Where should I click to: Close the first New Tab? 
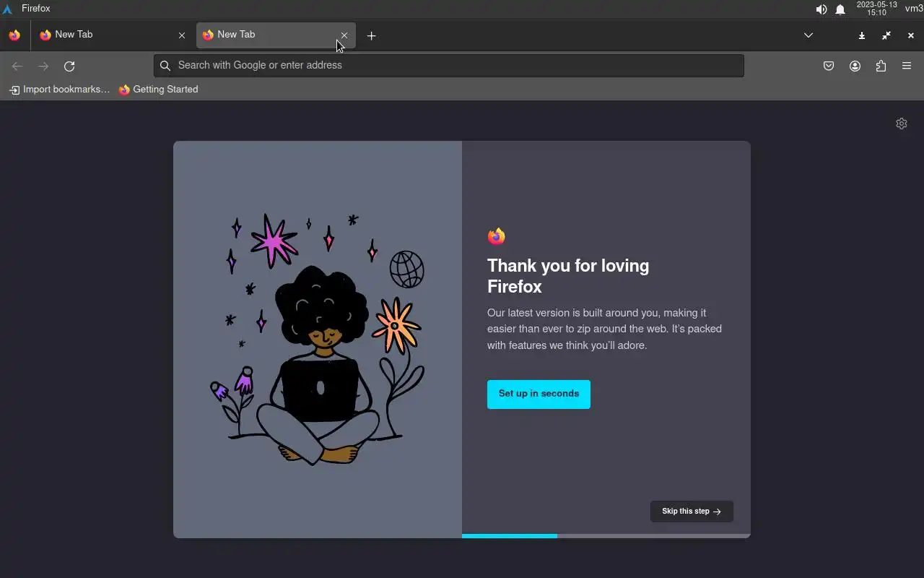click(182, 35)
